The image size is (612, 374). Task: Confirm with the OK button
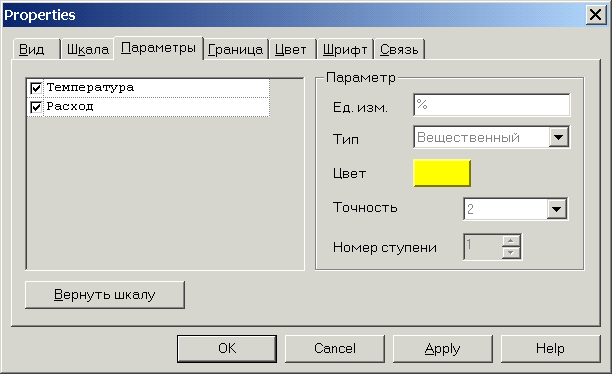click(227, 348)
